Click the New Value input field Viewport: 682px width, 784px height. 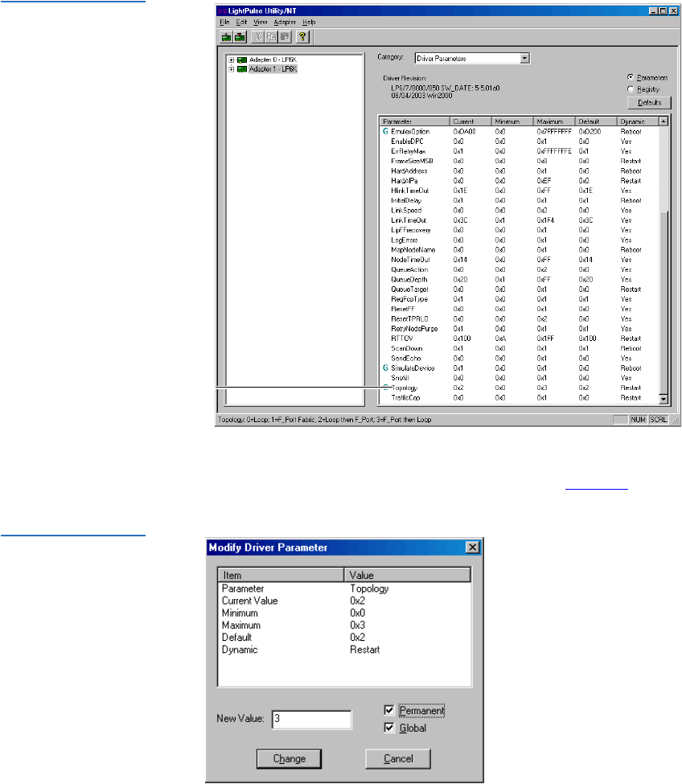311,719
